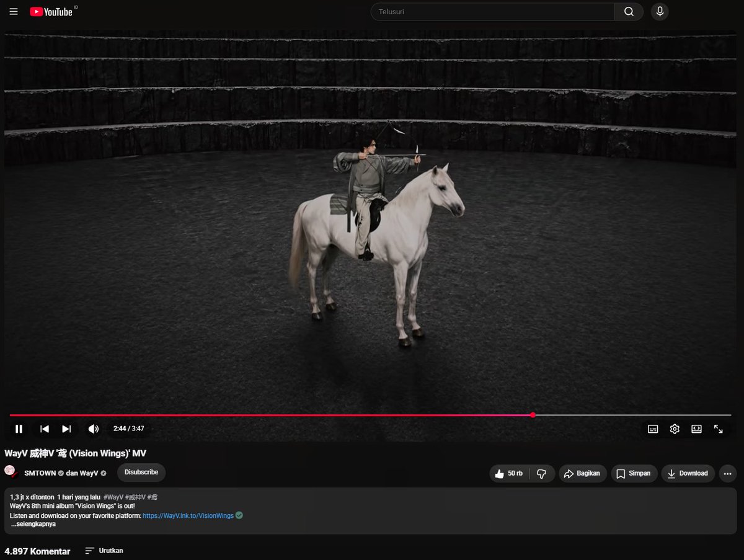The width and height of the screenshot is (744, 560).
Task: Go to YouTube home via logo
Action: pyautogui.click(x=51, y=12)
